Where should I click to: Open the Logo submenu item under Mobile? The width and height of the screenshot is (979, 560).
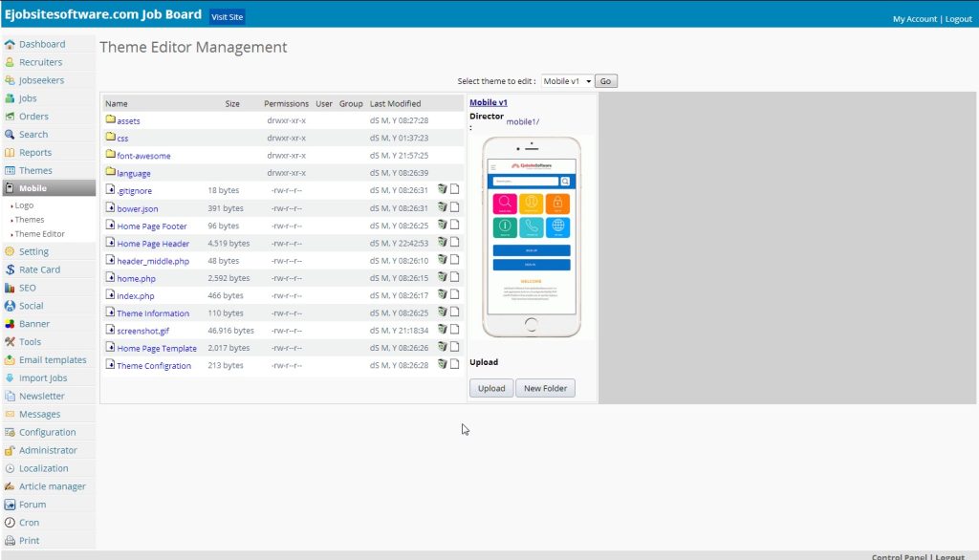pyautogui.click(x=24, y=205)
